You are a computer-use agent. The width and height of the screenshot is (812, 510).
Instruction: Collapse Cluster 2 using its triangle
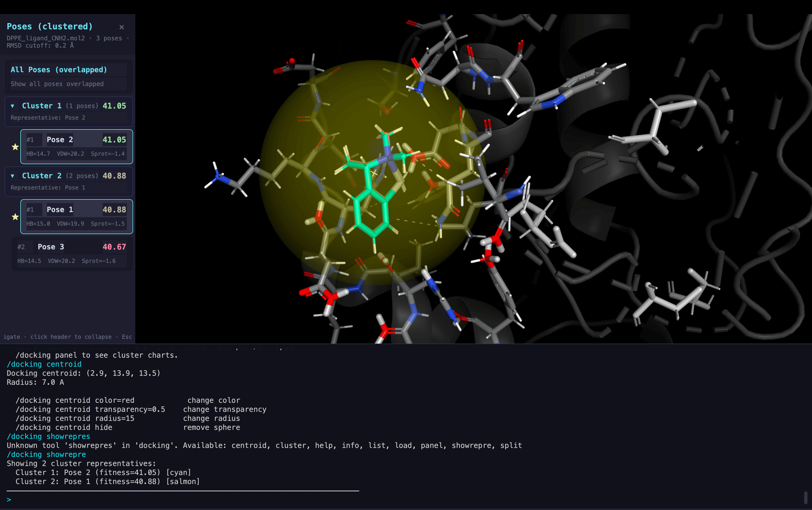tap(13, 176)
